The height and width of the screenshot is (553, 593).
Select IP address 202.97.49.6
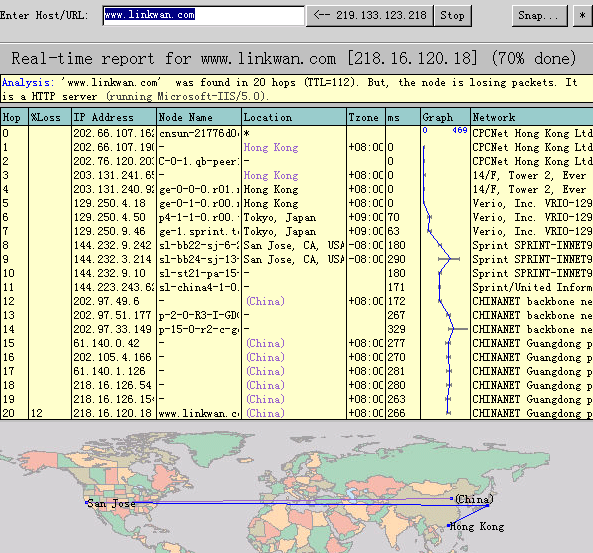(x=106, y=301)
